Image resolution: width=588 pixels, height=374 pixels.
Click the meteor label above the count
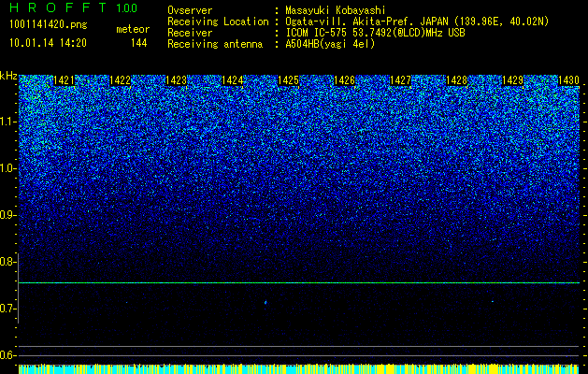tap(133, 29)
